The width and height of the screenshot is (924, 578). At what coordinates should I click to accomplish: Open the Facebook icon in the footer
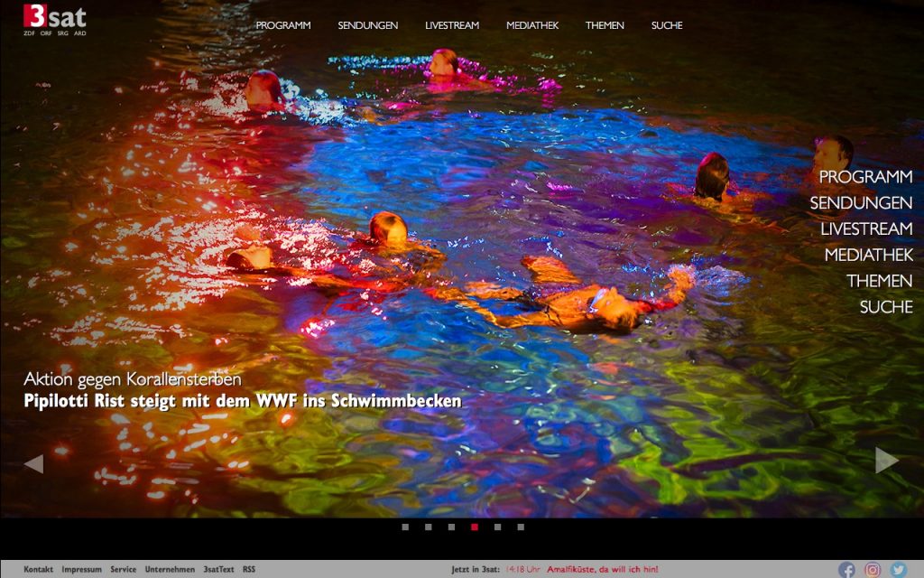[x=846, y=570]
